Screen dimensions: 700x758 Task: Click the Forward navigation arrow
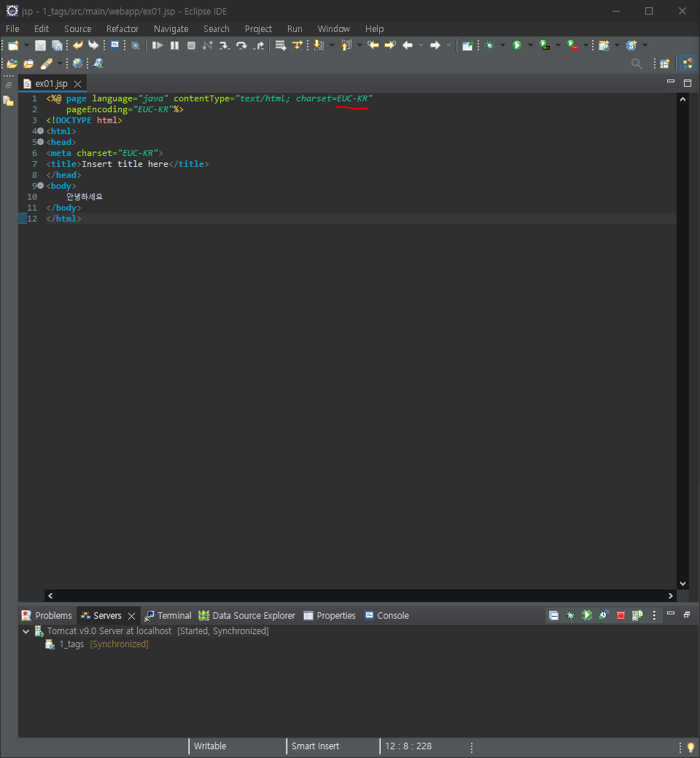tap(435, 45)
